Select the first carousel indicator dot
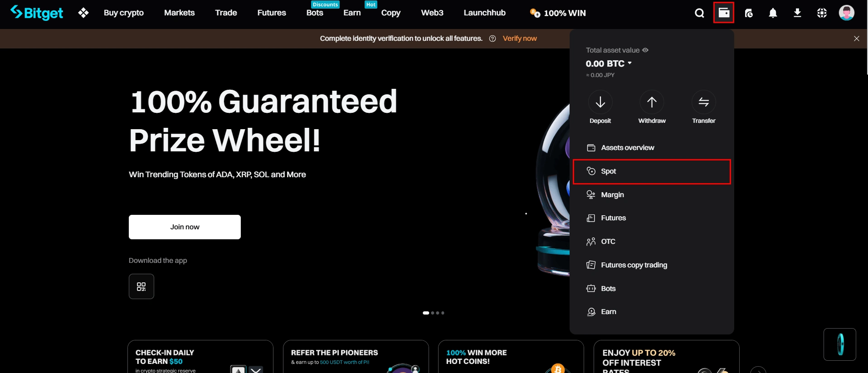 [426, 313]
